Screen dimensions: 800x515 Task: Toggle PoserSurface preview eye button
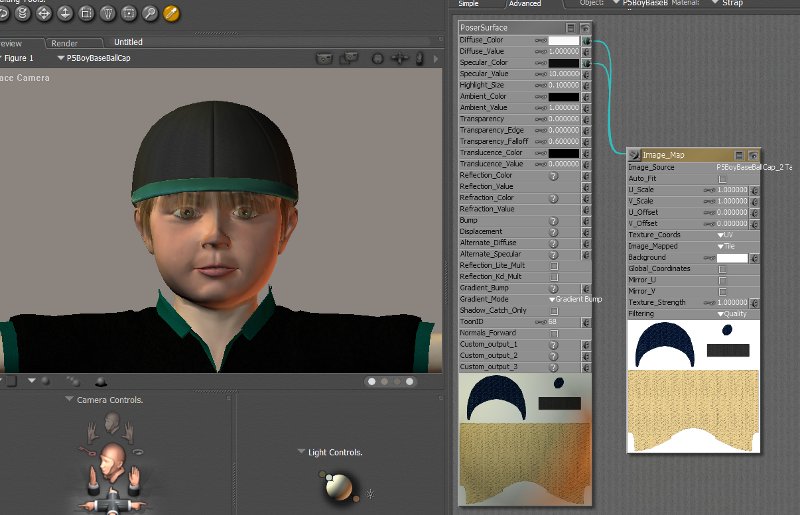585,28
